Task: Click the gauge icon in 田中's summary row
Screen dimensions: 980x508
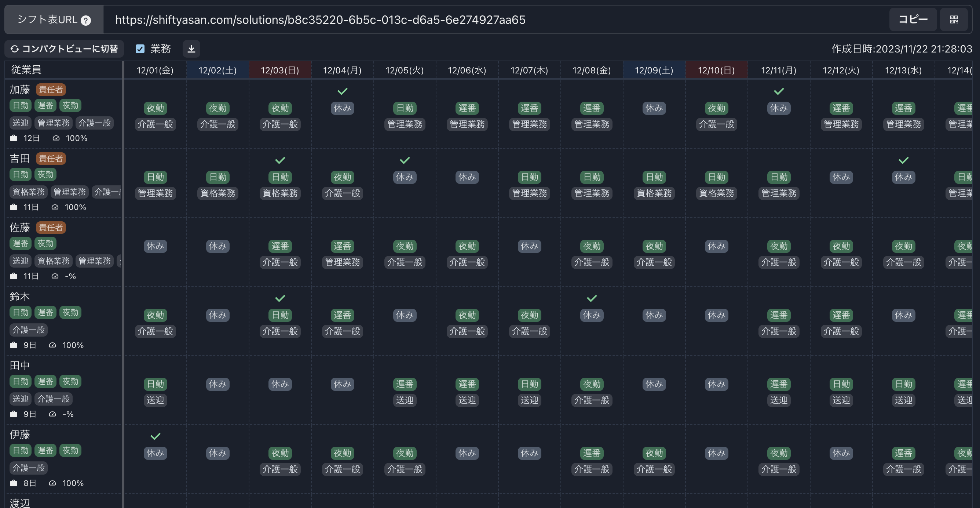Action: click(x=52, y=414)
